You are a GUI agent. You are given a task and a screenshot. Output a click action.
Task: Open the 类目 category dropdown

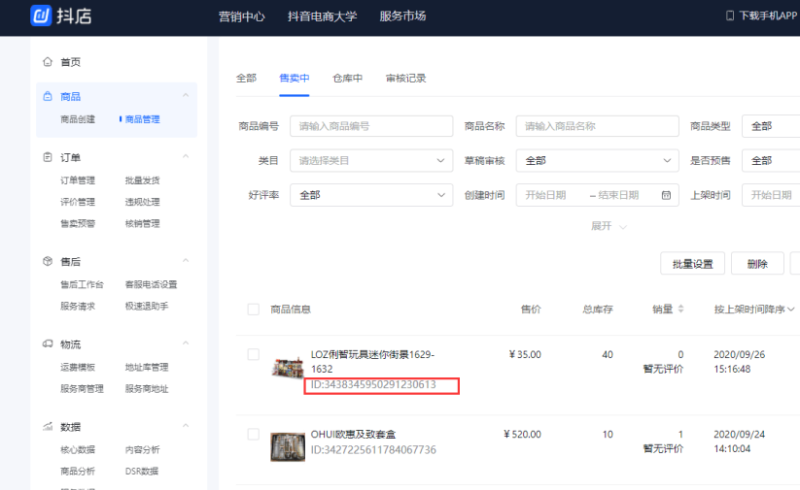370,161
